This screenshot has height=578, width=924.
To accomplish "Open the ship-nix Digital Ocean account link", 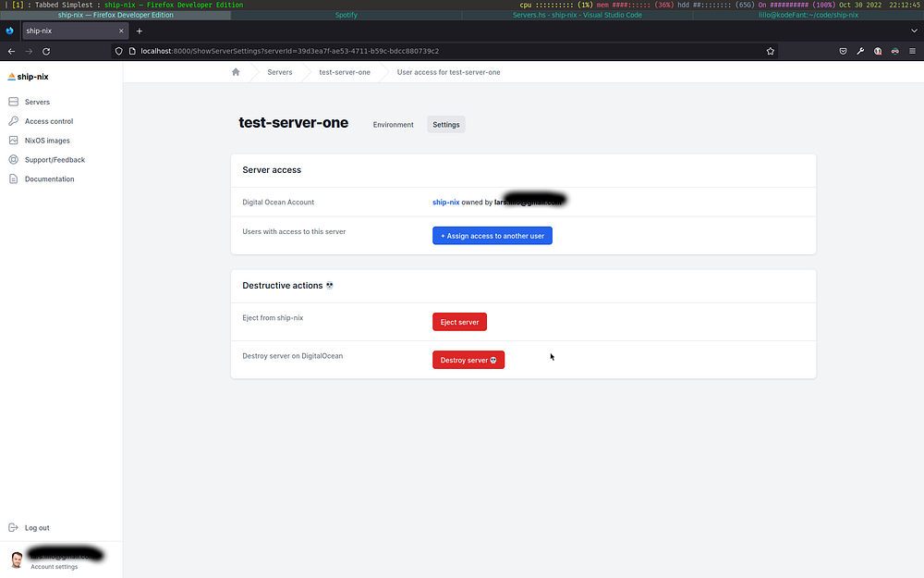I will click(446, 203).
